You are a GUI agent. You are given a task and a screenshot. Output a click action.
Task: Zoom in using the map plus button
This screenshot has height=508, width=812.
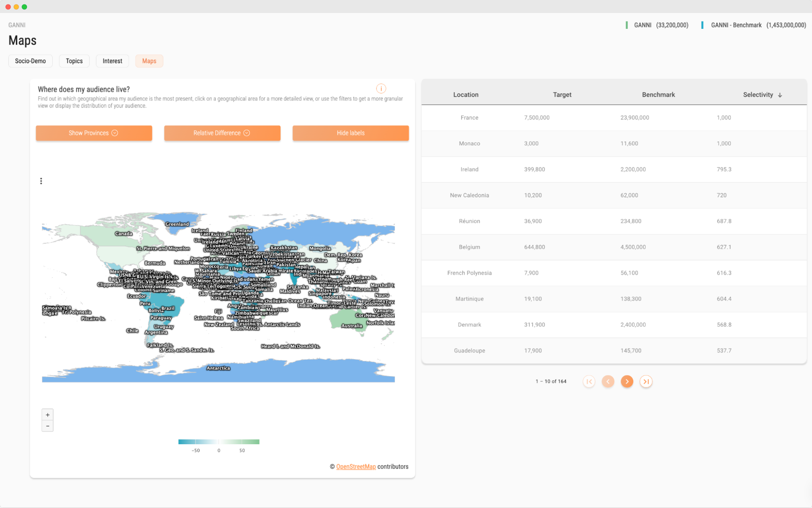(x=48, y=415)
